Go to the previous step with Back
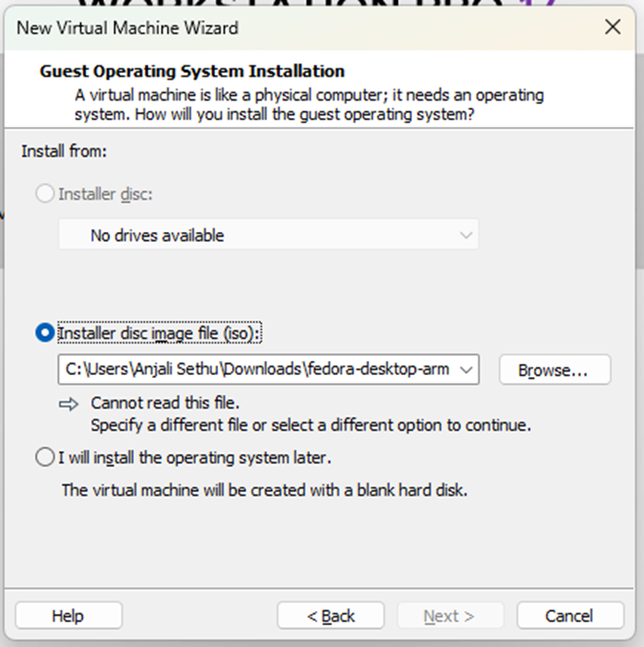The height and width of the screenshot is (647, 644). click(331, 616)
